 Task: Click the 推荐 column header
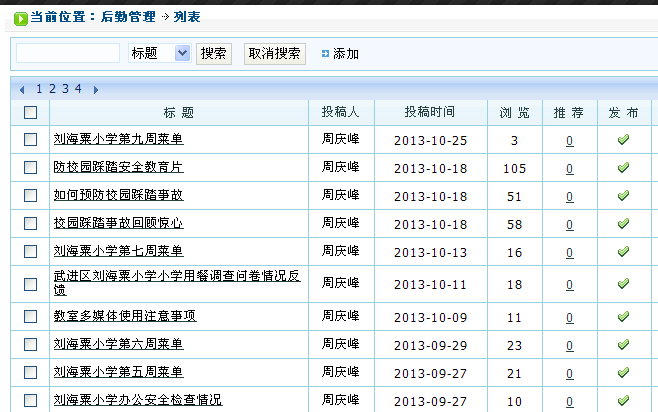point(569,112)
